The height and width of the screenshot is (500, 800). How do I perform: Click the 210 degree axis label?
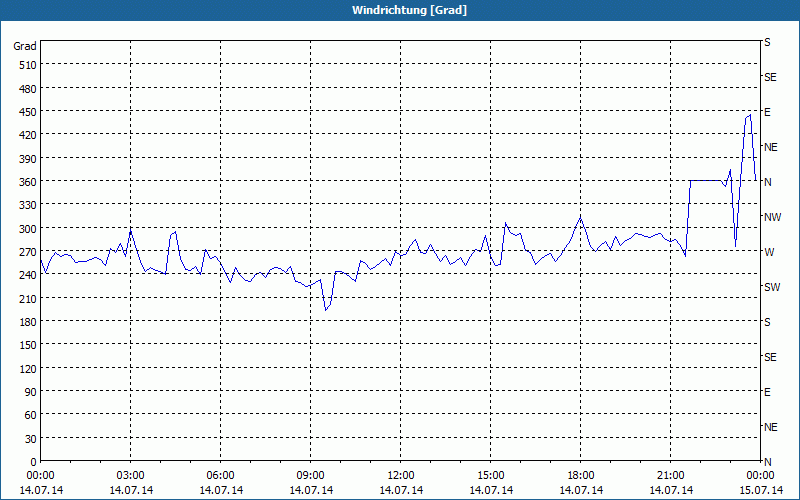pyautogui.click(x=28, y=298)
